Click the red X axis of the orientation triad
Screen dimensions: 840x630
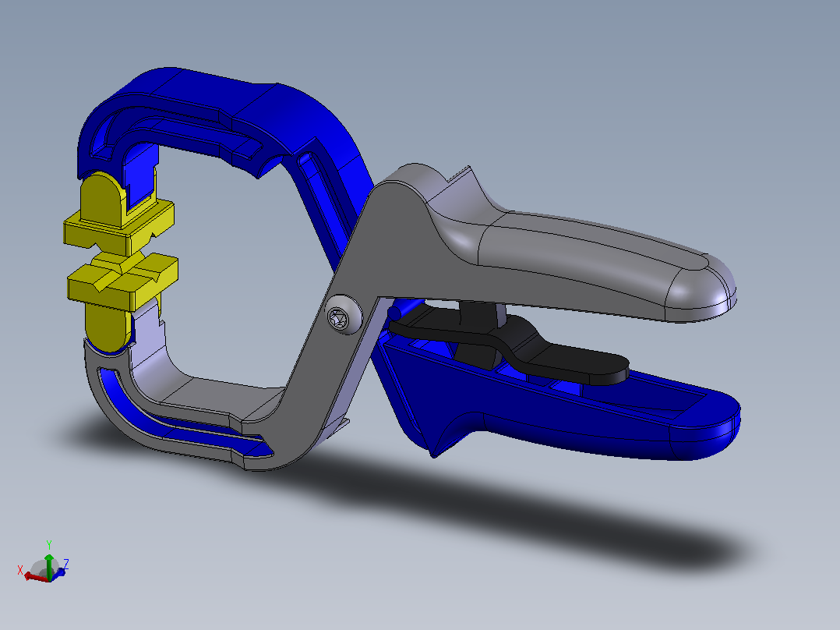click(35, 577)
